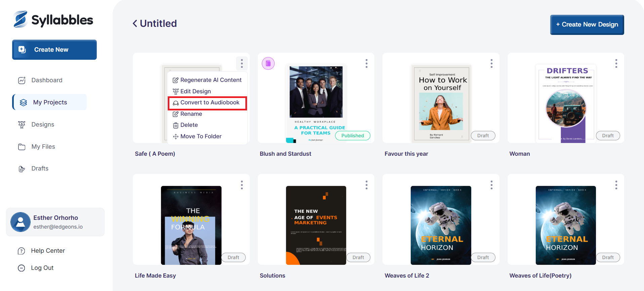Click the Syllabbles logo icon
Viewport: 644px width, 291px height.
click(x=21, y=19)
